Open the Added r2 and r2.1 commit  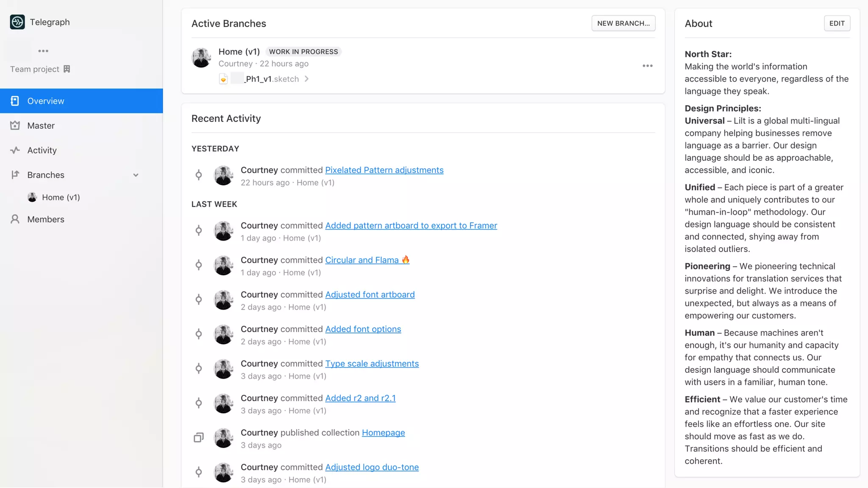click(x=360, y=398)
